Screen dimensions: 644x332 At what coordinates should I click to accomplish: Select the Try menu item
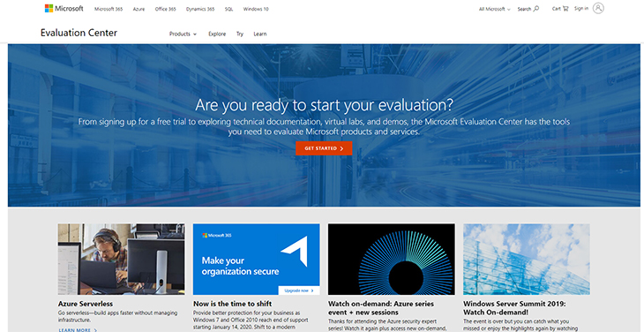(x=240, y=34)
